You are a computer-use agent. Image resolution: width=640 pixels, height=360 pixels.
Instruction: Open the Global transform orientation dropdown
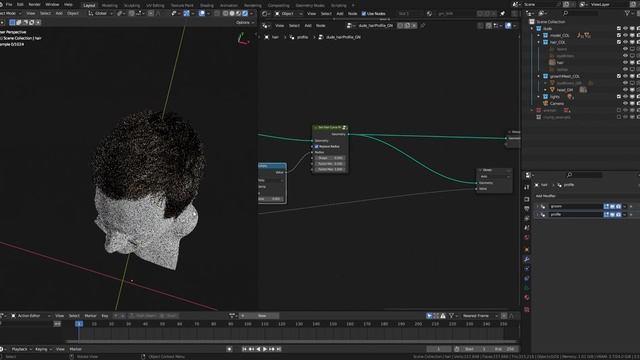100,13
